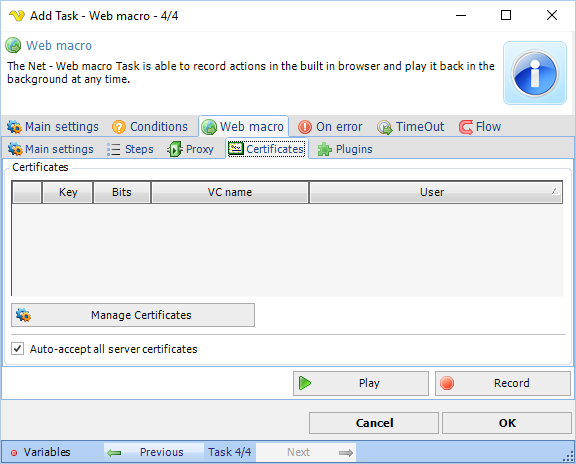Sort the table by Bits column

(122, 192)
